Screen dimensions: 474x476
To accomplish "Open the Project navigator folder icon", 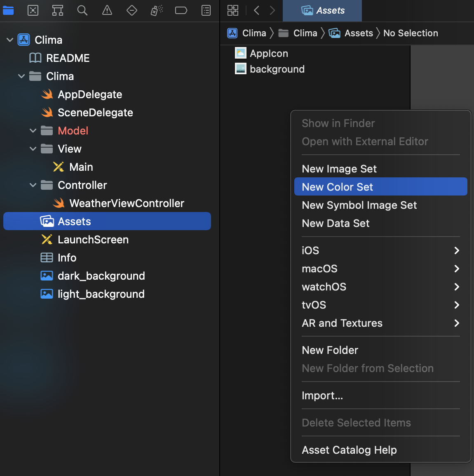I will click(8, 11).
